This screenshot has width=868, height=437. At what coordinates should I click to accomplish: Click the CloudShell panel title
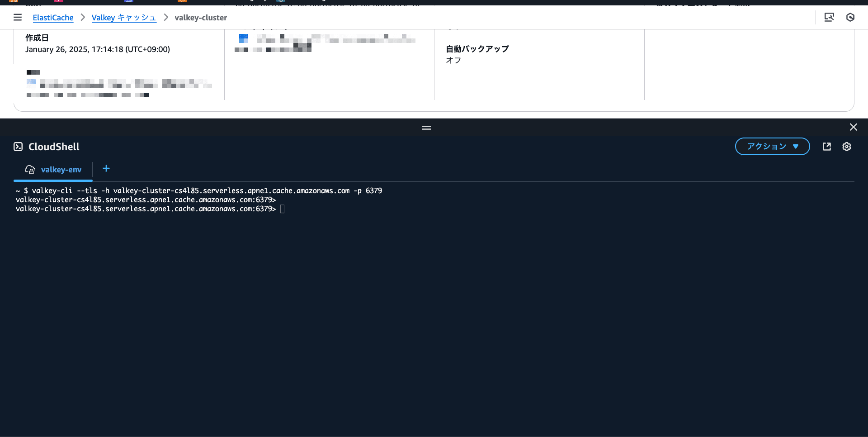[x=54, y=147]
